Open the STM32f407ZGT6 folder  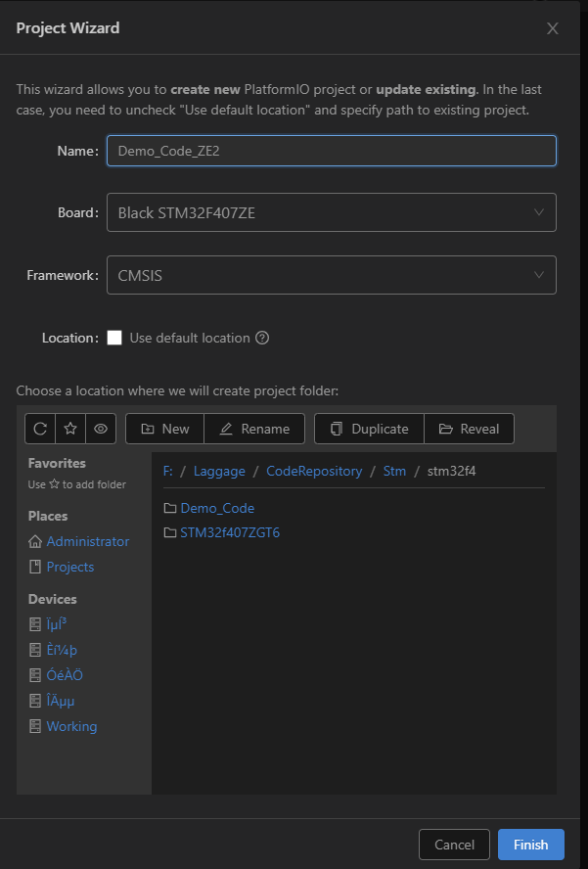pos(230,533)
